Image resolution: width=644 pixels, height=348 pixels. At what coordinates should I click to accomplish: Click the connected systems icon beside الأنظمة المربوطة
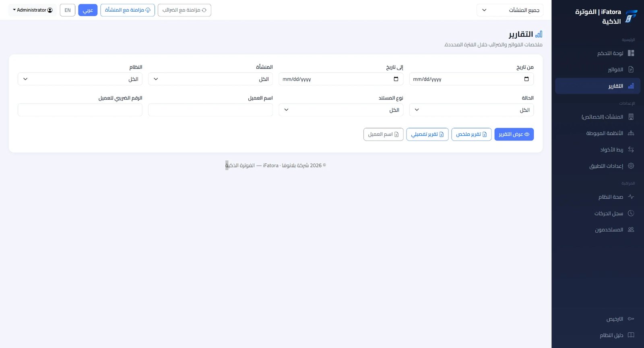coord(631,133)
